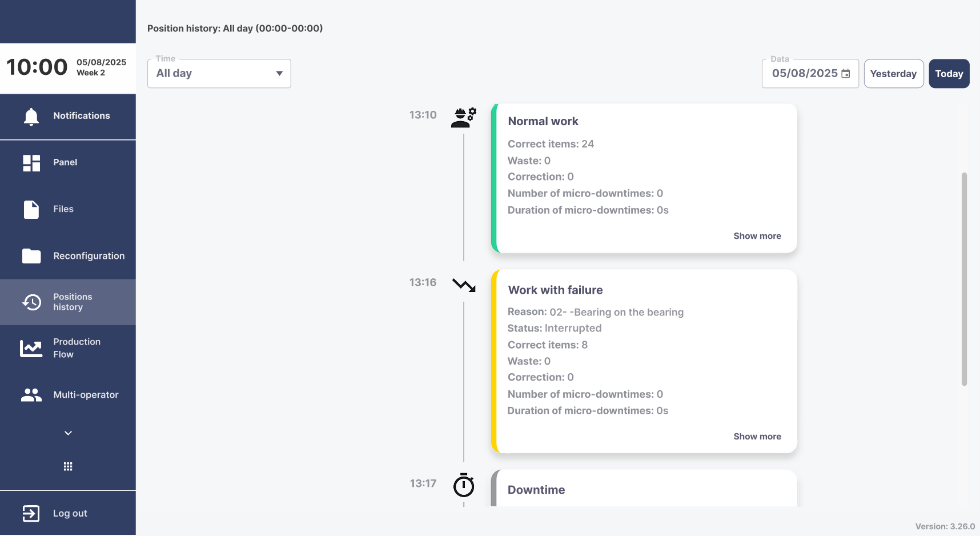Click the date field showing 05/08/2025

(x=810, y=74)
